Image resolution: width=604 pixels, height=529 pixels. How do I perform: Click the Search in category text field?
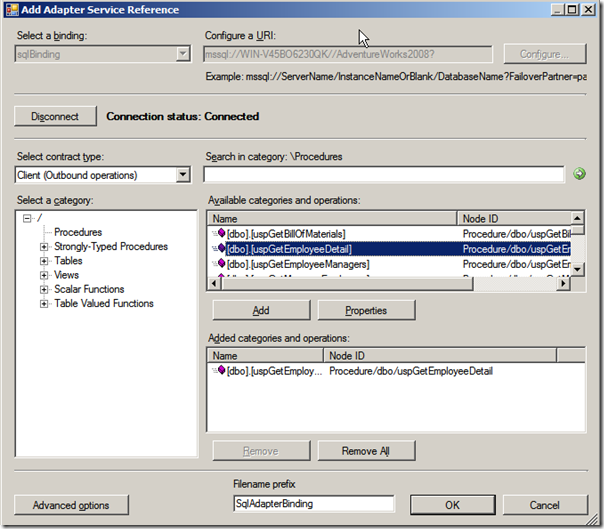(384, 174)
